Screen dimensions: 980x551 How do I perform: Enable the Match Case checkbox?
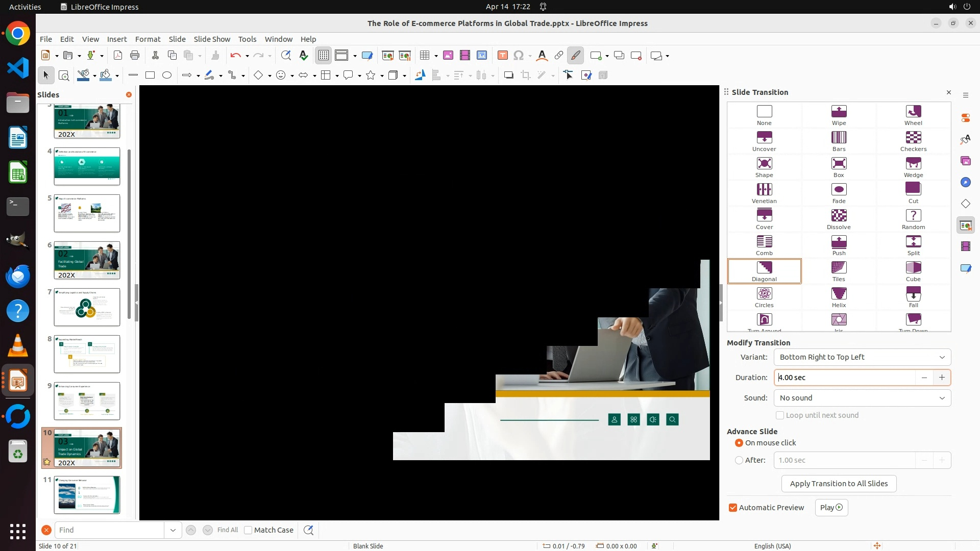click(x=248, y=530)
